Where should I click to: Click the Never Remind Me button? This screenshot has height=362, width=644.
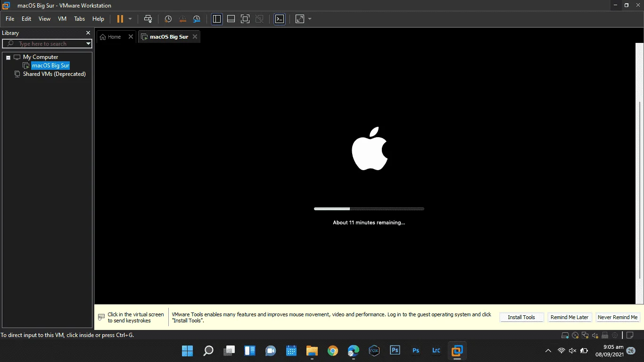click(618, 317)
